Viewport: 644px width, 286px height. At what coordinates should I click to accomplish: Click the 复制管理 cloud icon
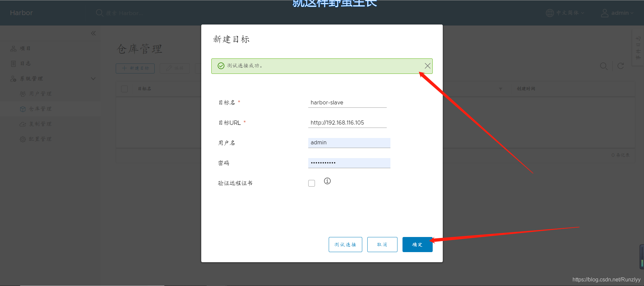click(x=23, y=124)
